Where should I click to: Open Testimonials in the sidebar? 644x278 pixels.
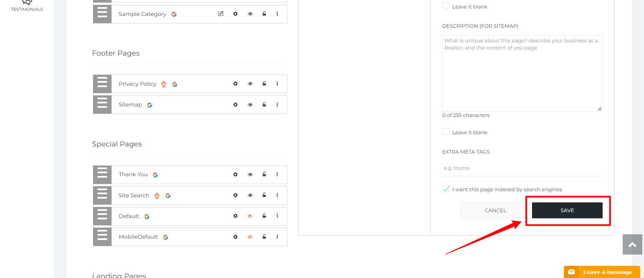(x=27, y=6)
